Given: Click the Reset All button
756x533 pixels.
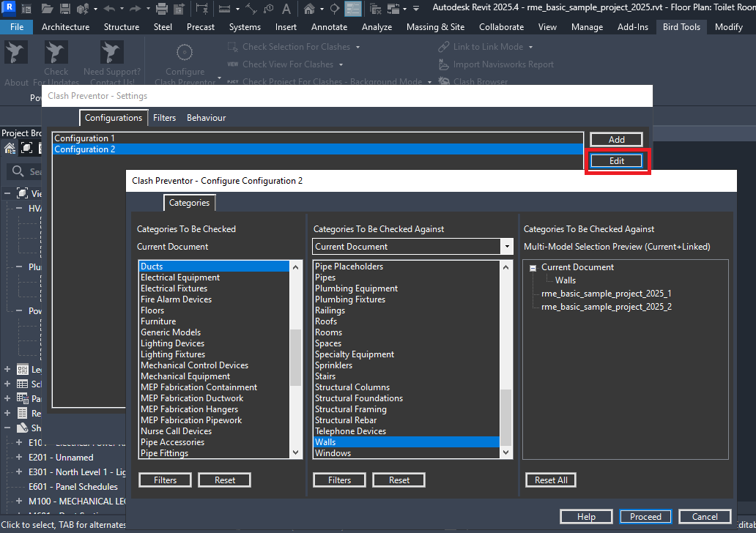Looking at the screenshot, I should 551,480.
